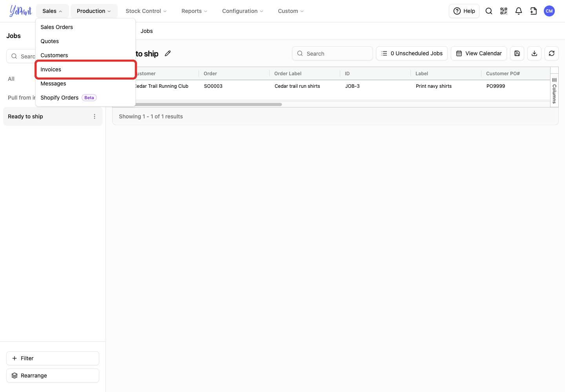The width and height of the screenshot is (565, 392).
Task: Click the horizontal table scrollbar
Action: (x=209, y=104)
